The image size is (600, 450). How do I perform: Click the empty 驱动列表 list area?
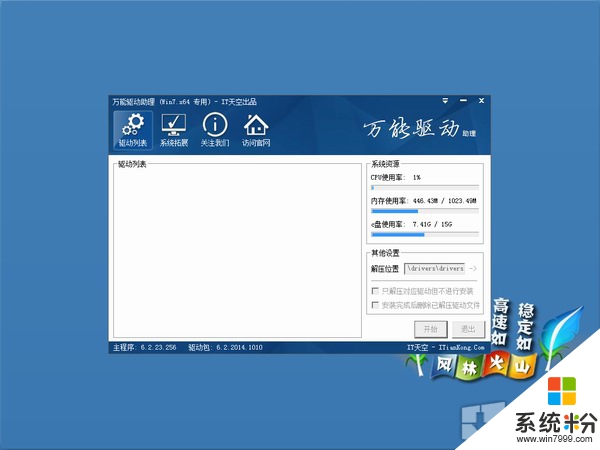[x=237, y=253]
